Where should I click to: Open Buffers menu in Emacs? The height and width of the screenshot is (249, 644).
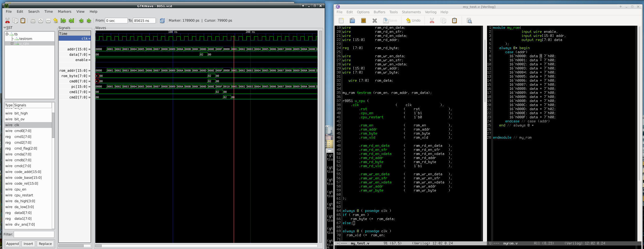[x=379, y=12]
